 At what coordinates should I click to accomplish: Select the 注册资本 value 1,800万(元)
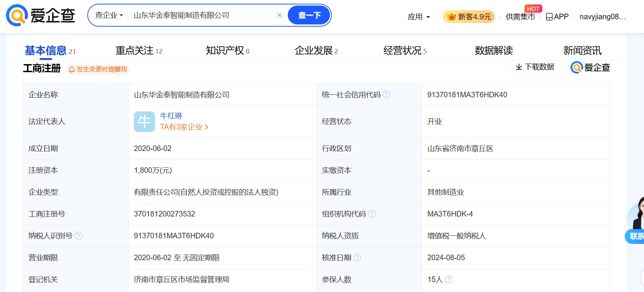coord(153,170)
